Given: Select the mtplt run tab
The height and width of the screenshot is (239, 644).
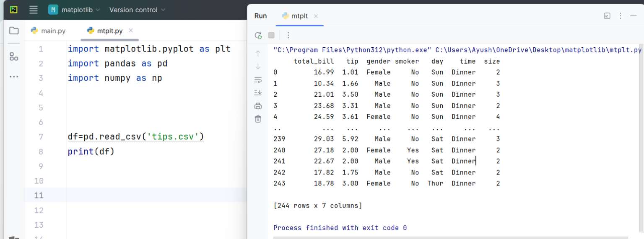Looking at the screenshot, I should [295, 16].
